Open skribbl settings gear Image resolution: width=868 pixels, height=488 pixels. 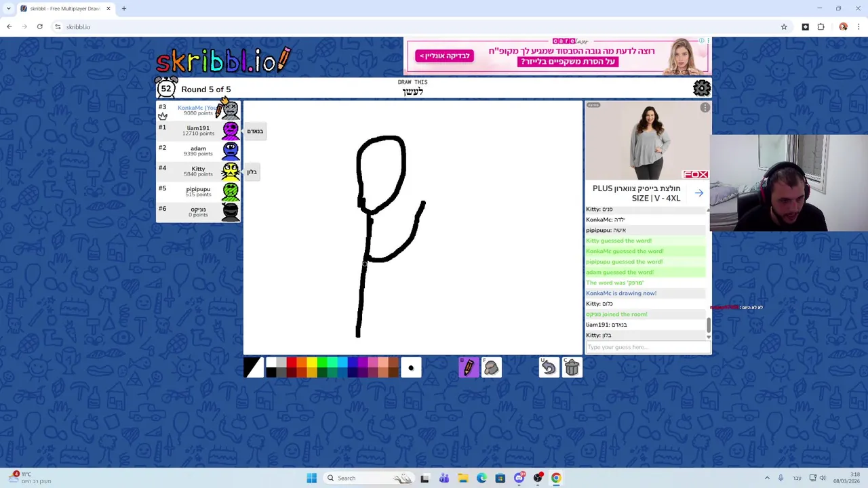[702, 88]
